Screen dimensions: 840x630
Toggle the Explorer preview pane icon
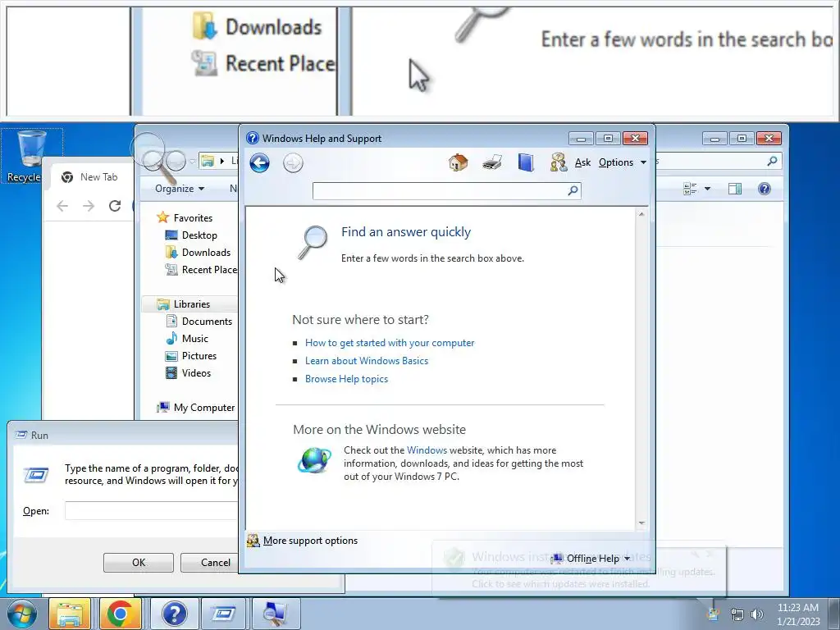tap(735, 189)
